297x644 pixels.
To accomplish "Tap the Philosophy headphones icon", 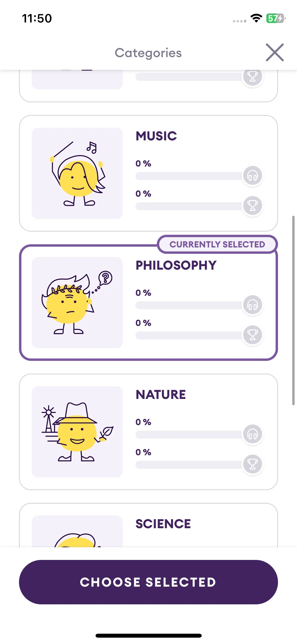I will tap(252, 305).
